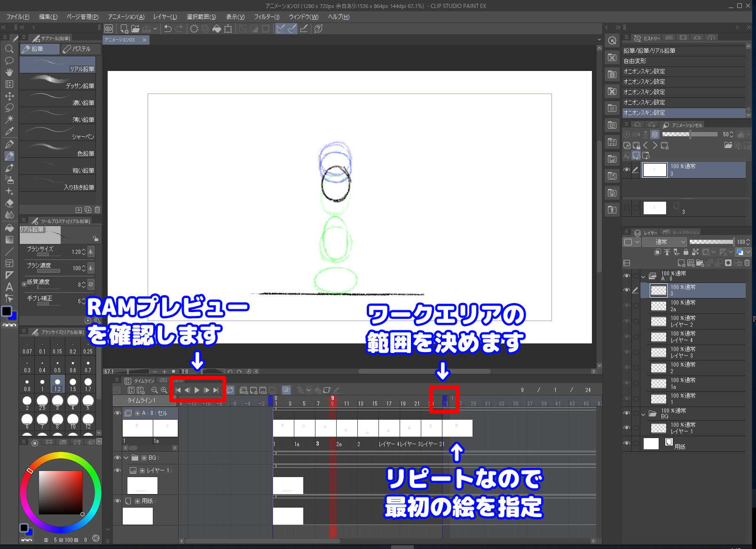Image resolution: width=756 pixels, height=549 pixels.
Task: Collapse the A:8 animation folder
Action: tap(643, 276)
